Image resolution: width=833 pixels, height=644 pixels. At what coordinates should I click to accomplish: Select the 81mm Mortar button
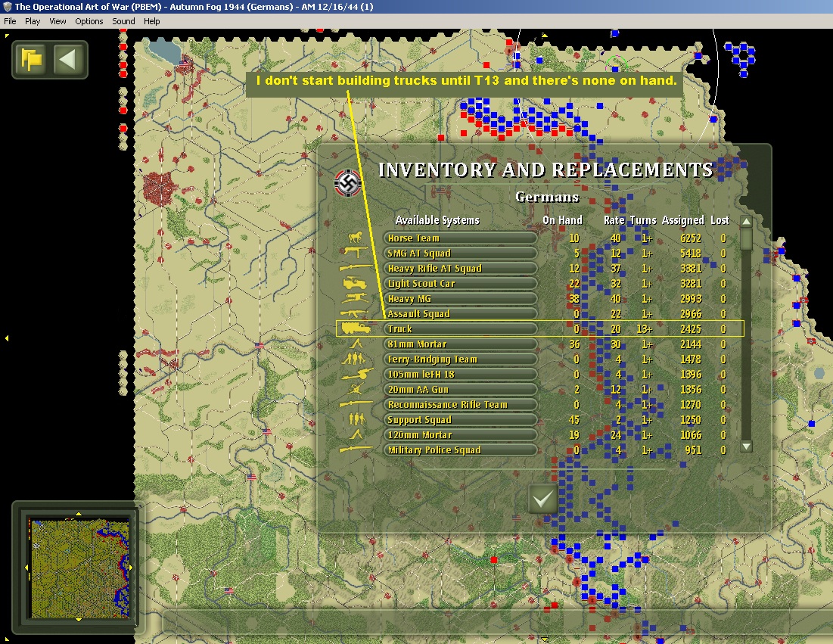click(x=460, y=344)
